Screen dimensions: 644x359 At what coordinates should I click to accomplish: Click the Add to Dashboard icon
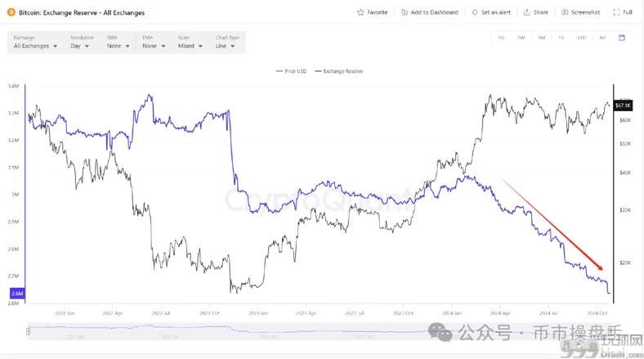coord(405,12)
